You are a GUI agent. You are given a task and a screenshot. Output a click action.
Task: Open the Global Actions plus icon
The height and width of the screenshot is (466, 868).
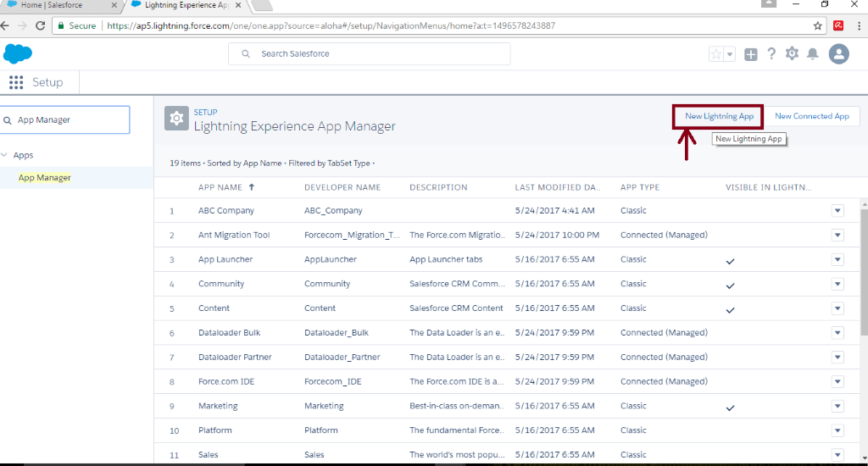[751, 54]
